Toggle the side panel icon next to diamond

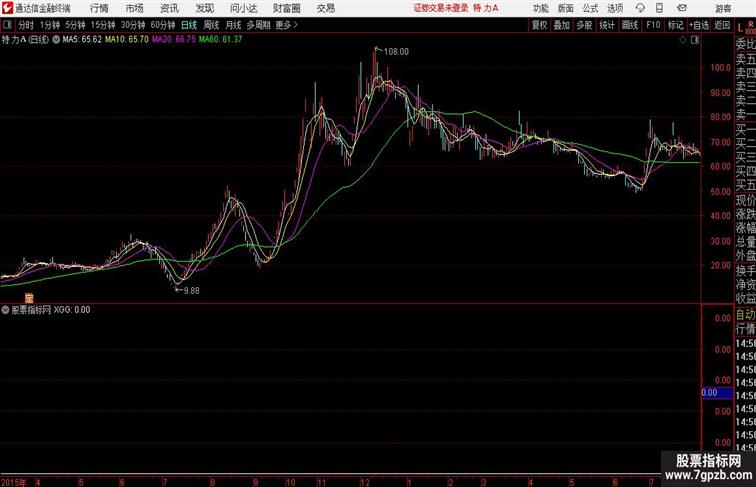point(695,40)
